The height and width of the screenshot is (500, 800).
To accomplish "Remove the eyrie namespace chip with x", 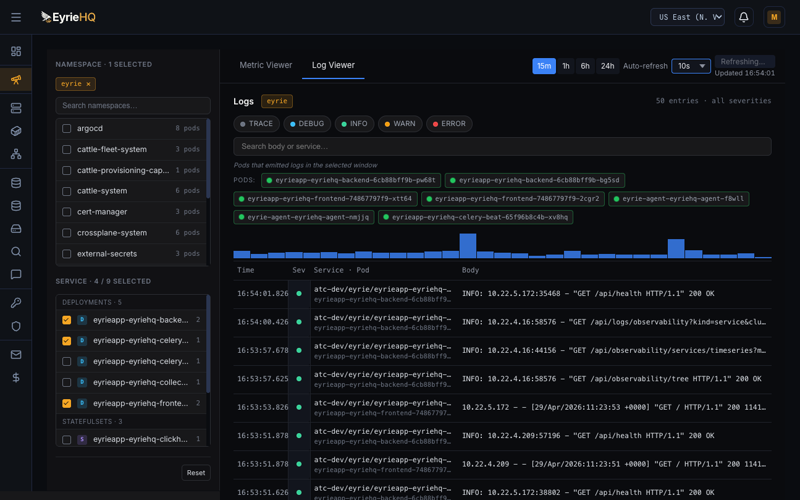I will point(88,84).
